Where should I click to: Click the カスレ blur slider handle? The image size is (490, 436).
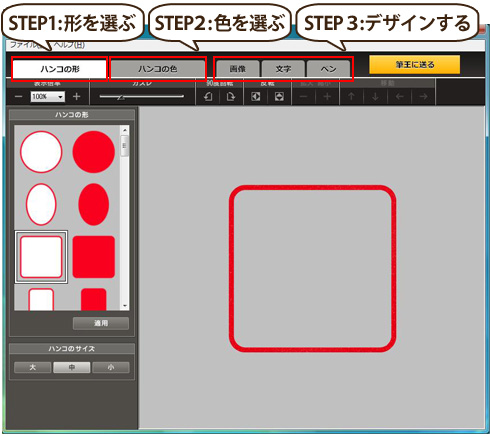point(121,97)
